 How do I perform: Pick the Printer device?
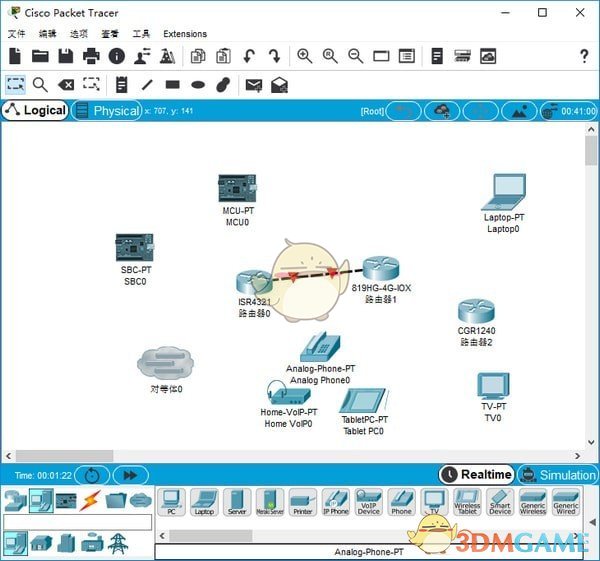303,502
